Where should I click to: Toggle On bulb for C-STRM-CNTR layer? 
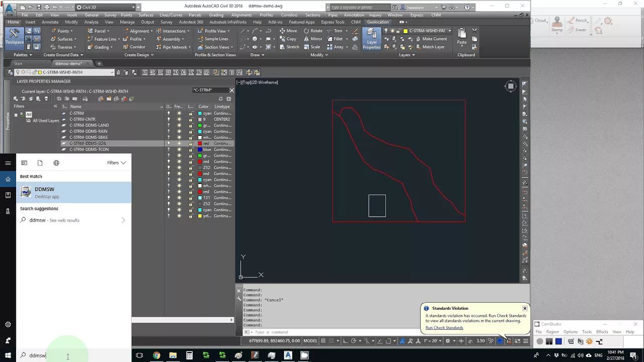(169, 119)
